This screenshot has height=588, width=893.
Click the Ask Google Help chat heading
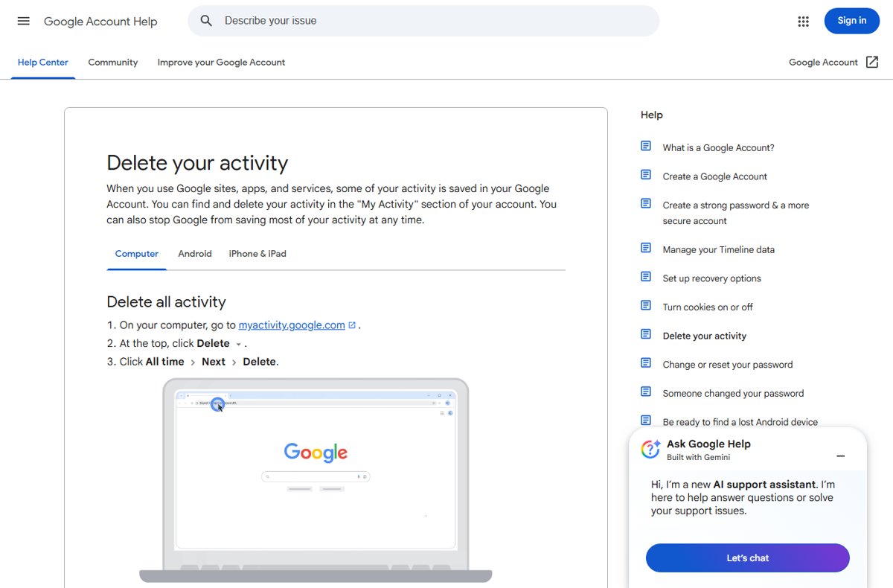[x=708, y=444]
